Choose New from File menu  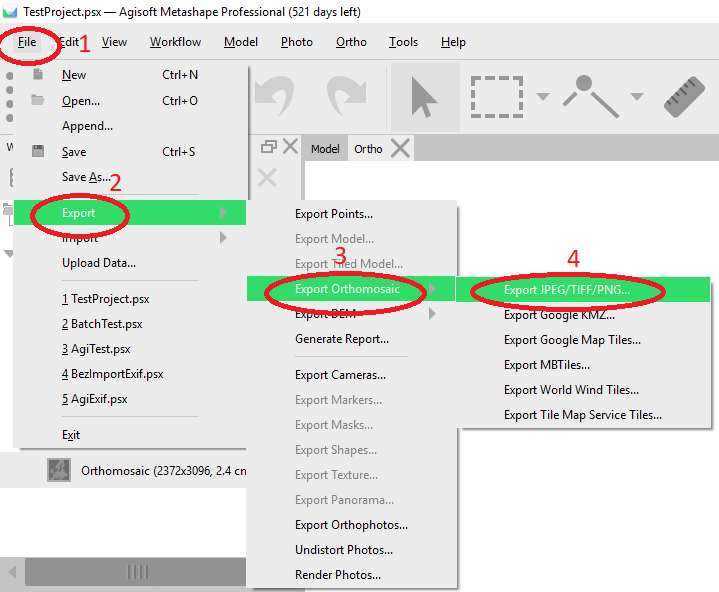tap(130, 75)
